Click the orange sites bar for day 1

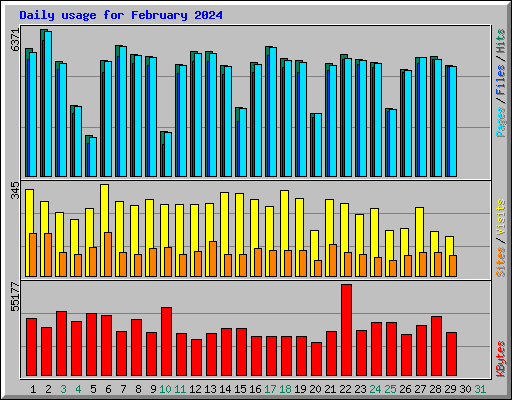pos(33,255)
